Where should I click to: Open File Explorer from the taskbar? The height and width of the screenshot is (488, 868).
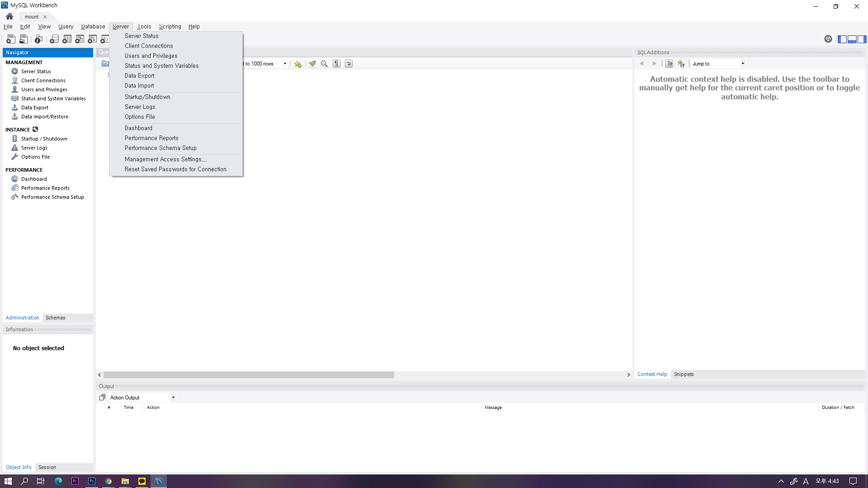click(125, 481)
